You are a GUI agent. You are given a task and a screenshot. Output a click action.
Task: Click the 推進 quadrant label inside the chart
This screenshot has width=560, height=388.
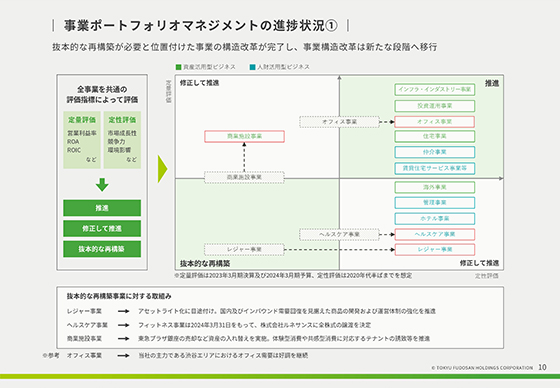(x=492, y=83)
